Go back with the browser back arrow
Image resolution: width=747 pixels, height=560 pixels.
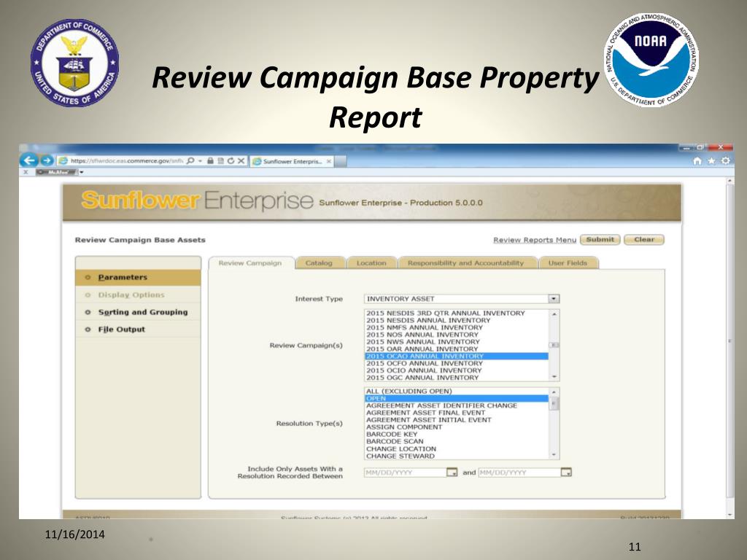(x=29, y=160)
